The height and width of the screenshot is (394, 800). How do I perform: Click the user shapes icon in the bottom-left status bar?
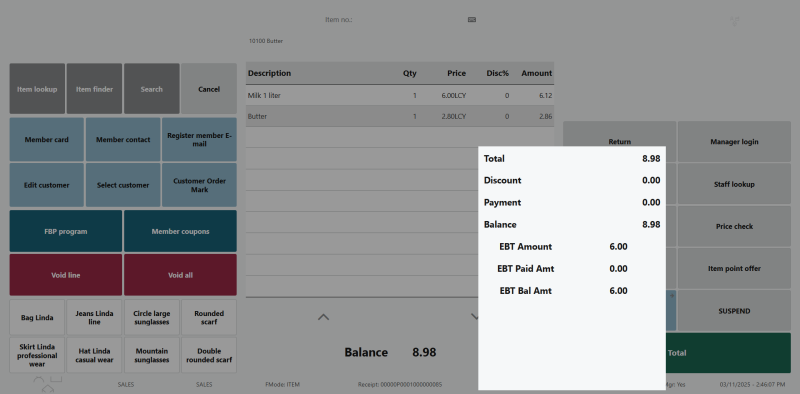point(47,384)
